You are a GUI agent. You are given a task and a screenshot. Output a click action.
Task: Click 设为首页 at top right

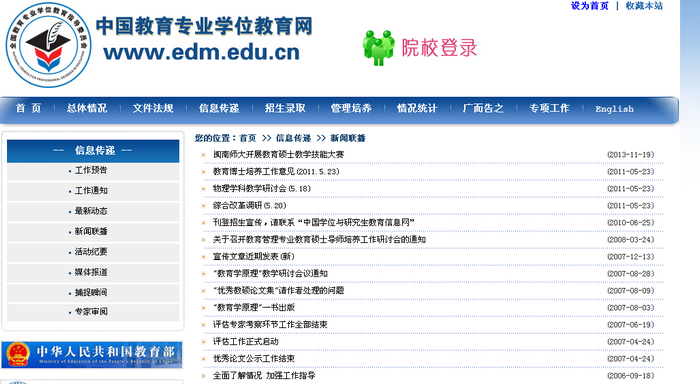(x=589, y=6)
